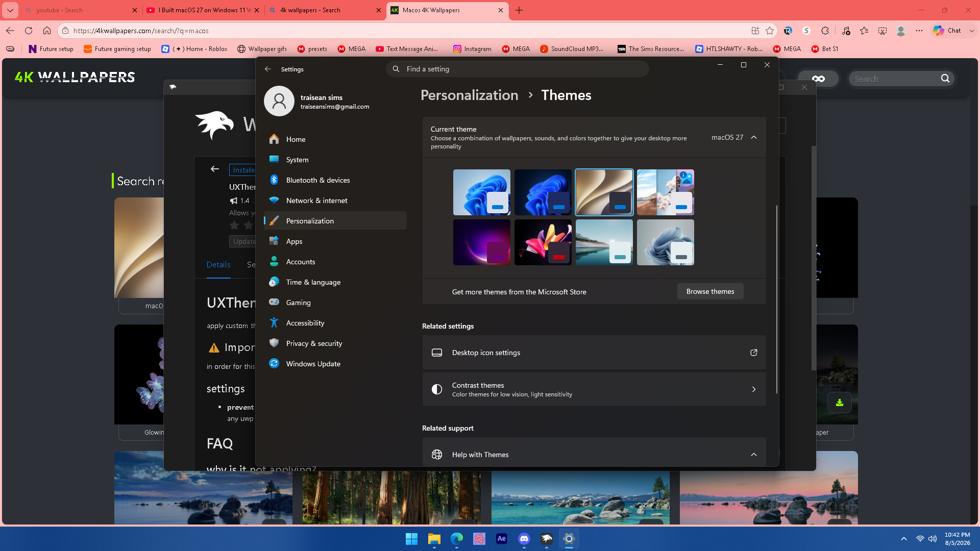Screen dimensions: 980x551
Task: Collapse the Current theme section
Action: (x=754, y=137)
